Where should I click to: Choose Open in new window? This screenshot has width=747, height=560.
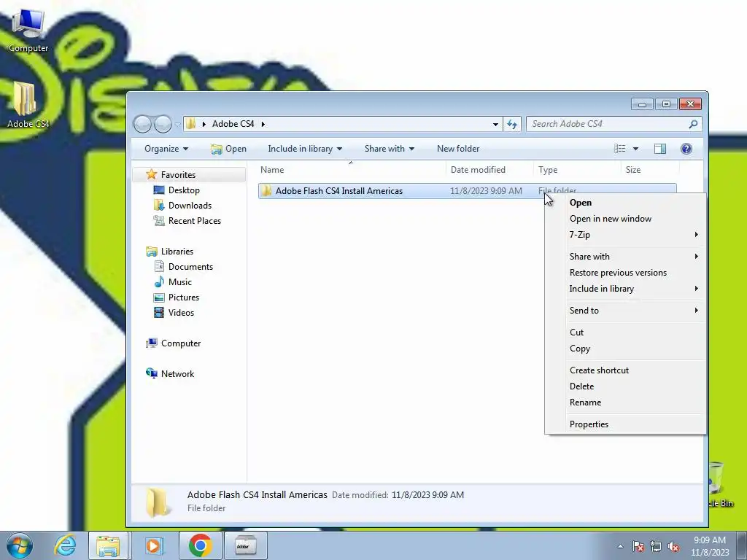(625, 219)
